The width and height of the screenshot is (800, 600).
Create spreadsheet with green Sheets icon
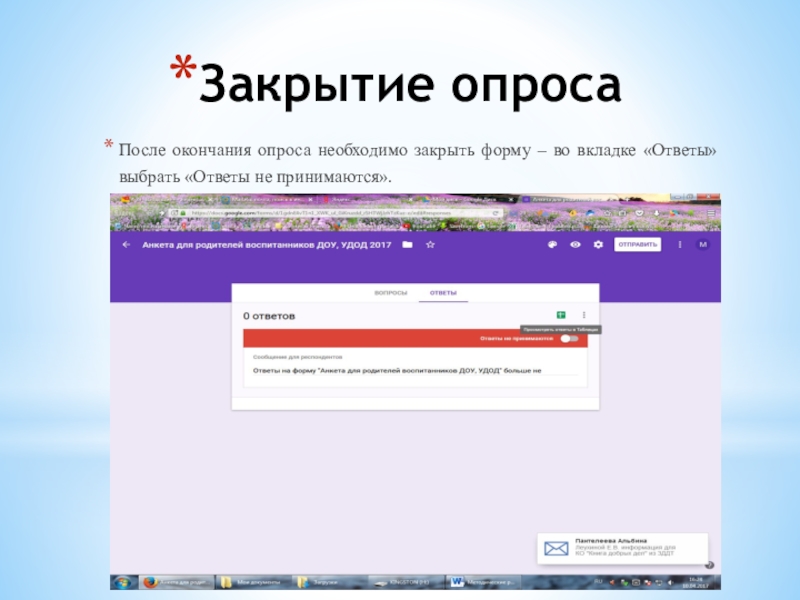click(x=561, y=315)
